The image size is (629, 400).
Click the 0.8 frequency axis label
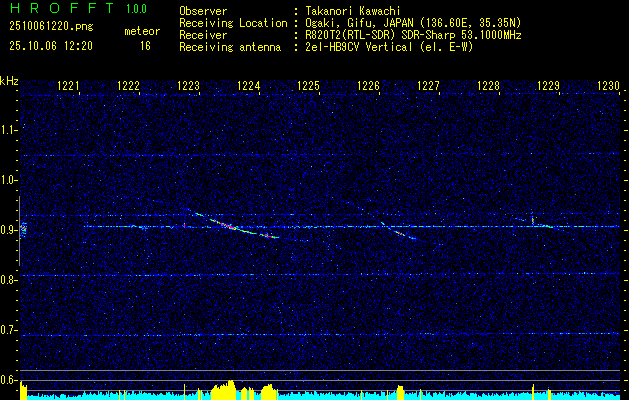9,280
